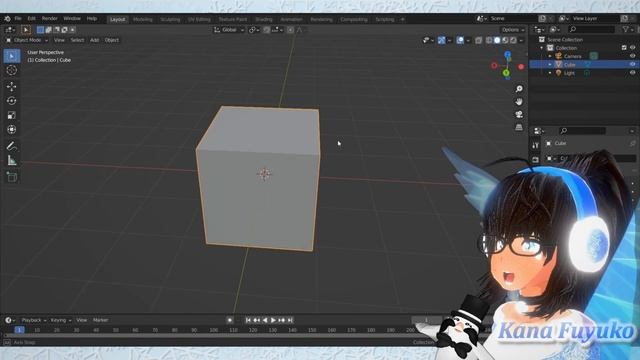Open the Tool properties tab
Image resolution: width=640 pixels, height=360 pixels.
tap(536, 145)
